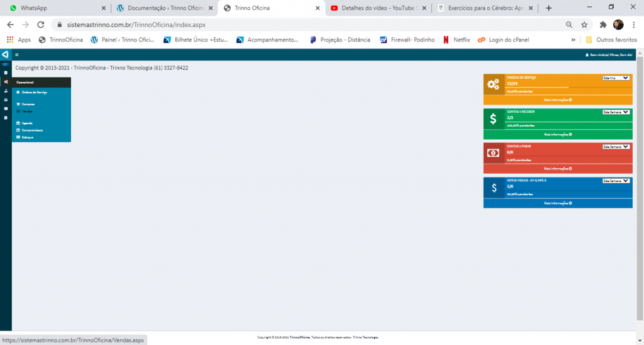Click the dollar icon on Contas a Receber card
The width and height of the screenshot is (644, 345).
point(493,118)
